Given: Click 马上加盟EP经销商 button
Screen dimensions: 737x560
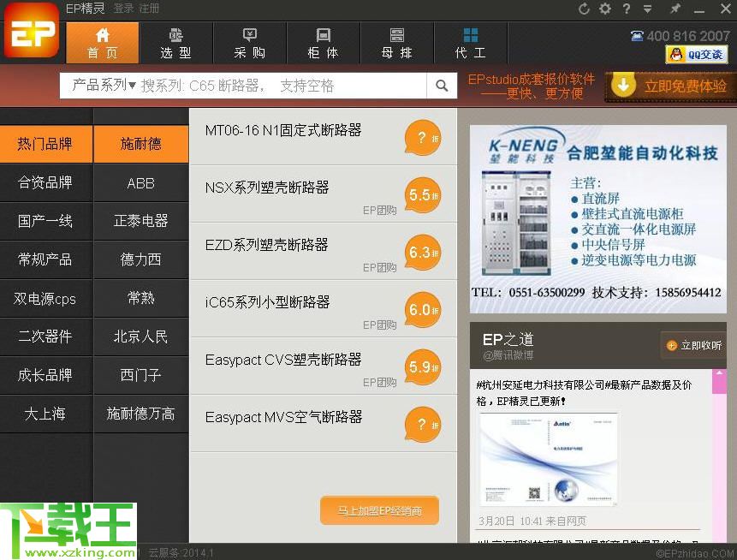Looking at the screenshot, I should [379, 510].
